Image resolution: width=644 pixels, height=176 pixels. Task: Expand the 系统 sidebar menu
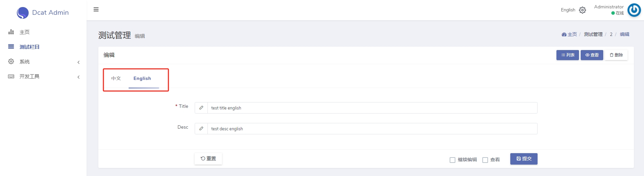click(43, 62)
